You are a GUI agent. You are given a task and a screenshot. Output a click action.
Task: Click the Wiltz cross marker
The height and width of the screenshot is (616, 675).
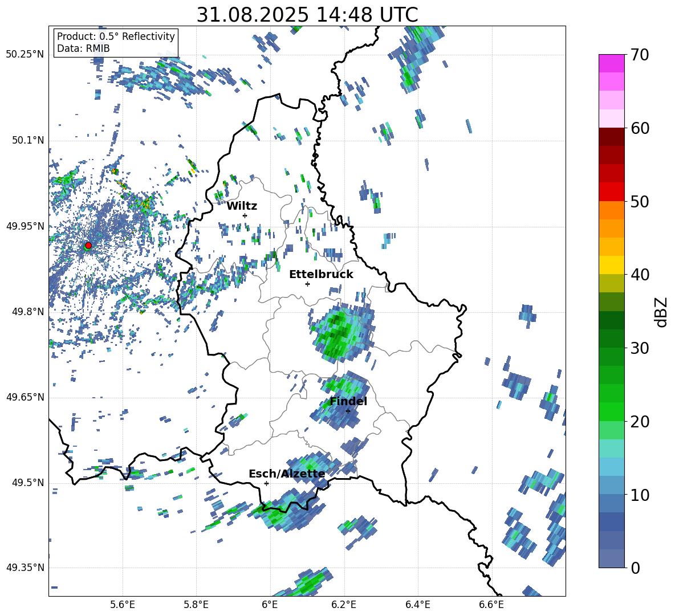coord(245,215)
